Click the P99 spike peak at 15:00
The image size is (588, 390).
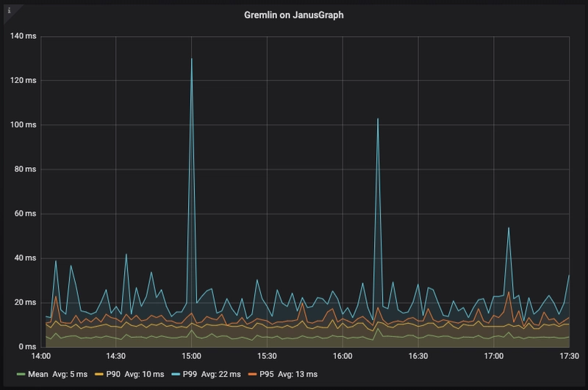coord(192,59)
